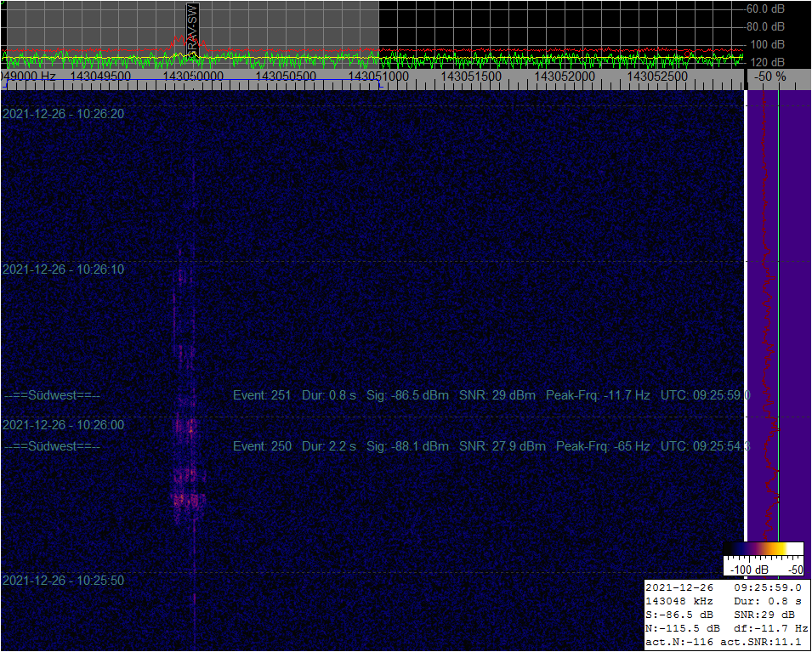Click 'act.N:-116' in the info box

point(679,643)
